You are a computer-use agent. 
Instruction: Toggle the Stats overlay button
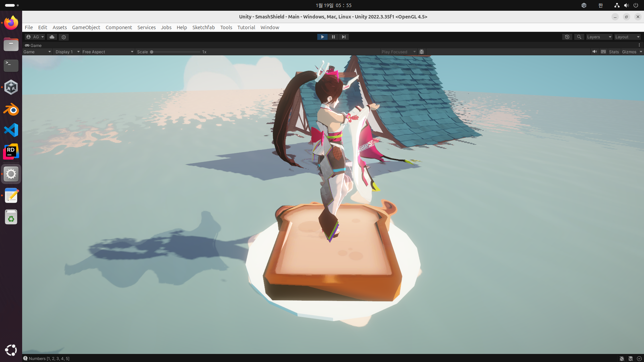pos(614,52)
